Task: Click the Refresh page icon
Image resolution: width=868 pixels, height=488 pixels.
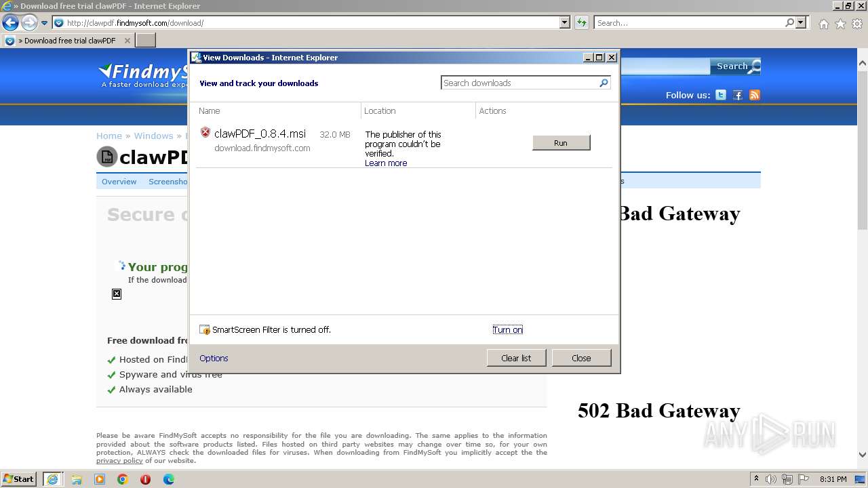Action: tap(581, 22)
